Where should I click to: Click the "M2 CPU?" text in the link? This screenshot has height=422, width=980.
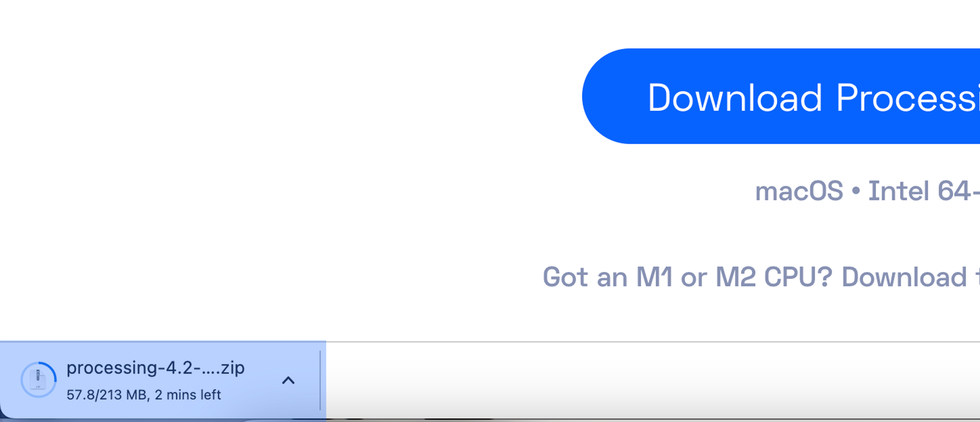[774, 277]
